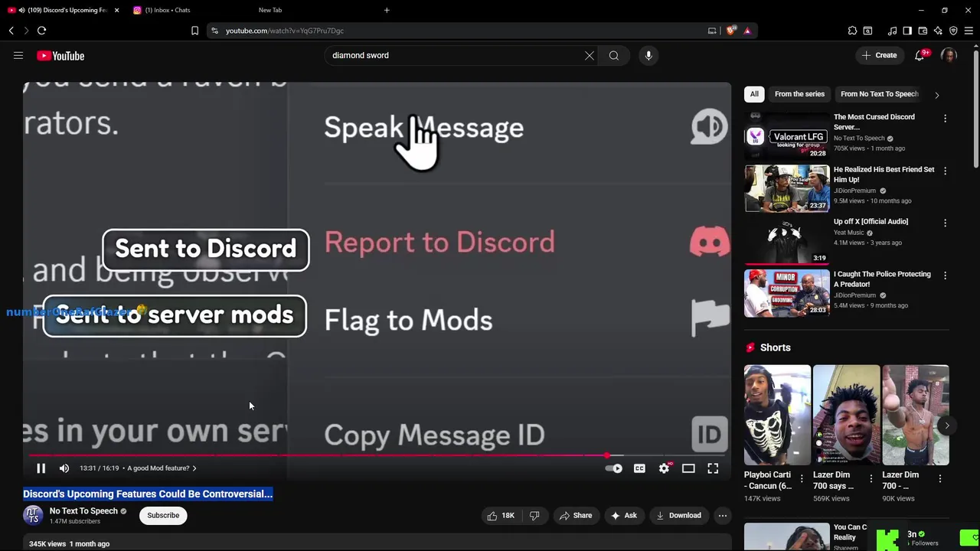This screenshot has height=551, width=980.
Task: Open the browser extensions puzzle icon
Action: point(852,31)
